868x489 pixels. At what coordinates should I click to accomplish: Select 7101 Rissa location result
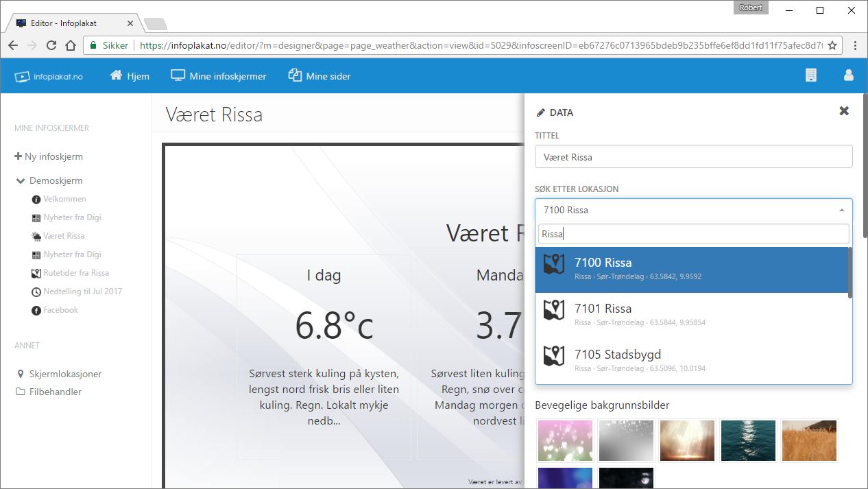click(x=692, y=315)
